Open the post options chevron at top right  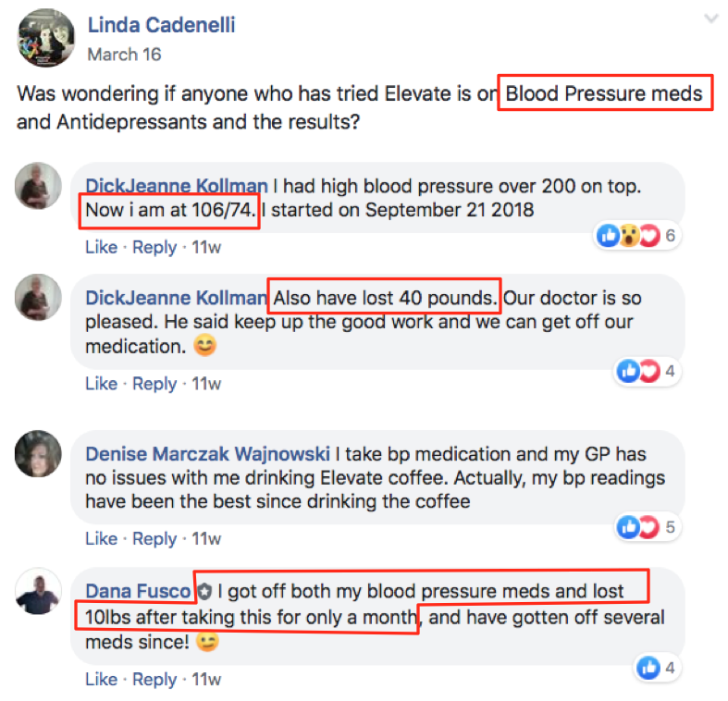coord(710,19)
